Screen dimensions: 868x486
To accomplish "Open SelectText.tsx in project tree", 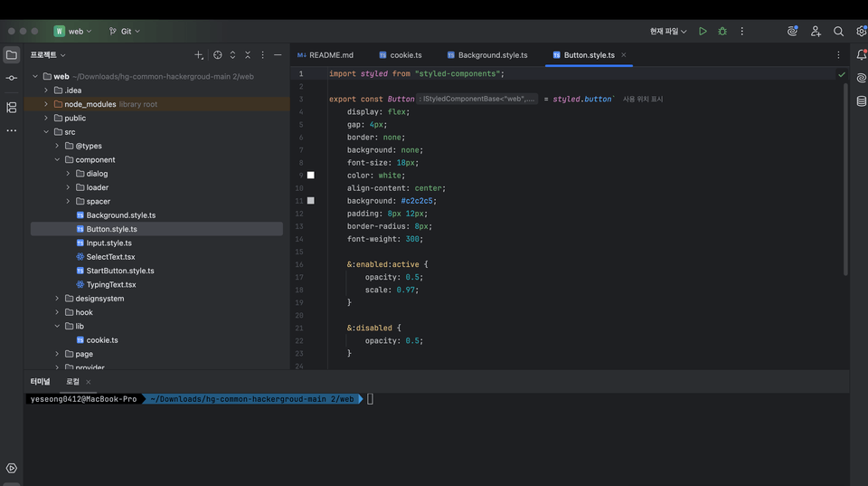I will click(110, 257).
